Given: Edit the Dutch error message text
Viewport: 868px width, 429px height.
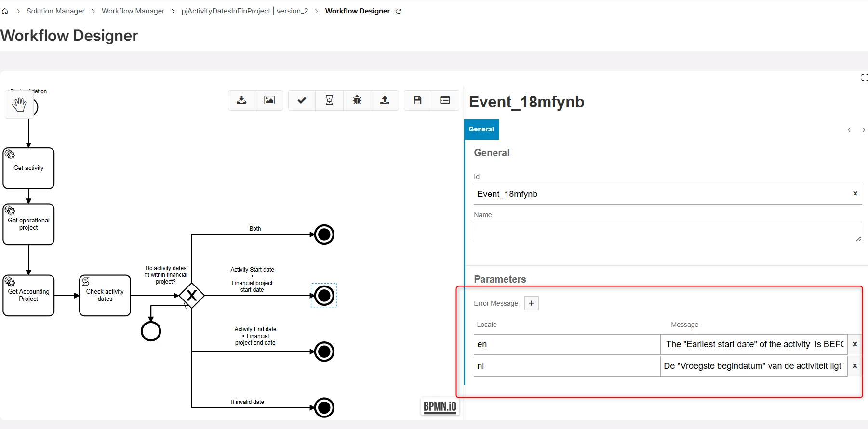Looking at the screenshot, I should (x=754, y=366).
